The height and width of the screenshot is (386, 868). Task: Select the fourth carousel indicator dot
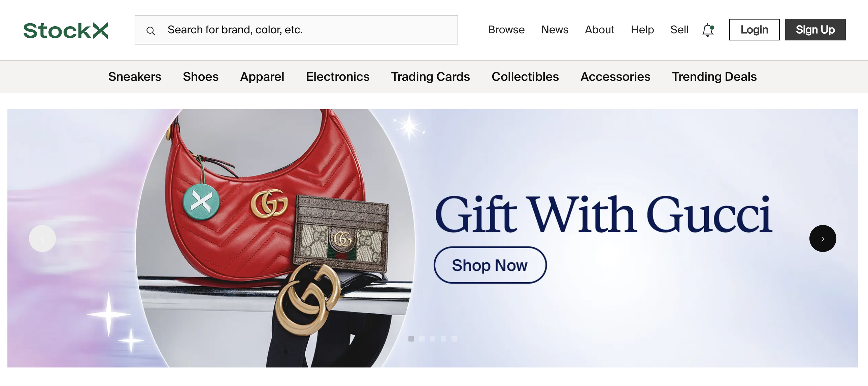pos(443,339)
